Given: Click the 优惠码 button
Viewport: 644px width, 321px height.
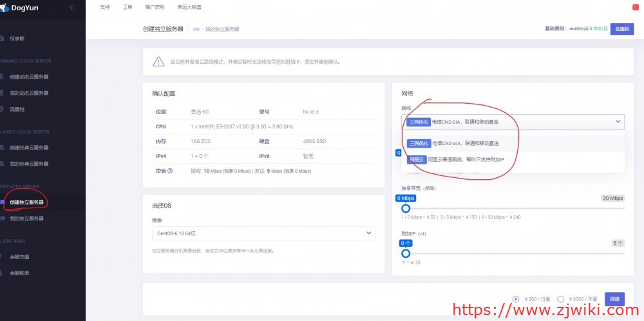Looking at the screenshot, I should pos(622,29).
